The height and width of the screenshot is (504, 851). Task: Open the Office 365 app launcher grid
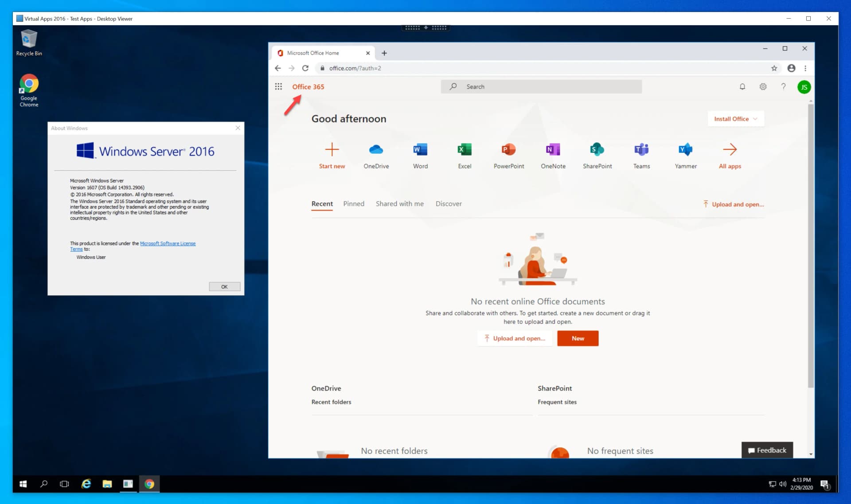(x=278, y=86)
